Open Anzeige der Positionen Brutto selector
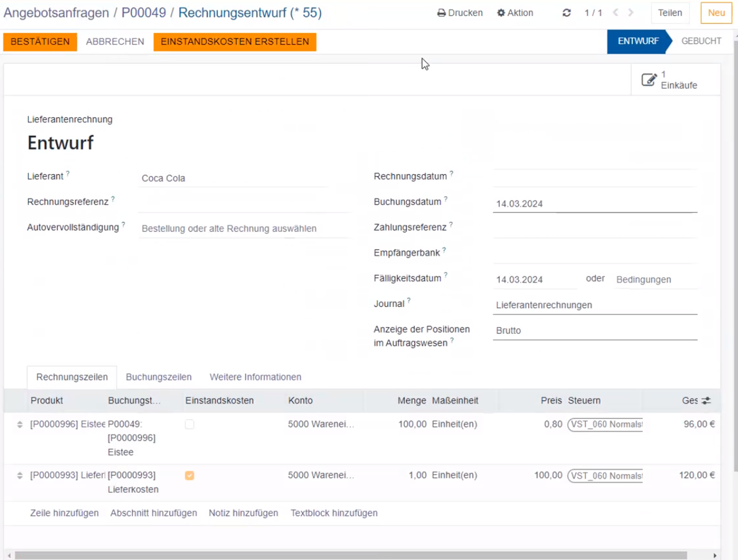Screen dimensions: 738x560 tap(594, 330)
